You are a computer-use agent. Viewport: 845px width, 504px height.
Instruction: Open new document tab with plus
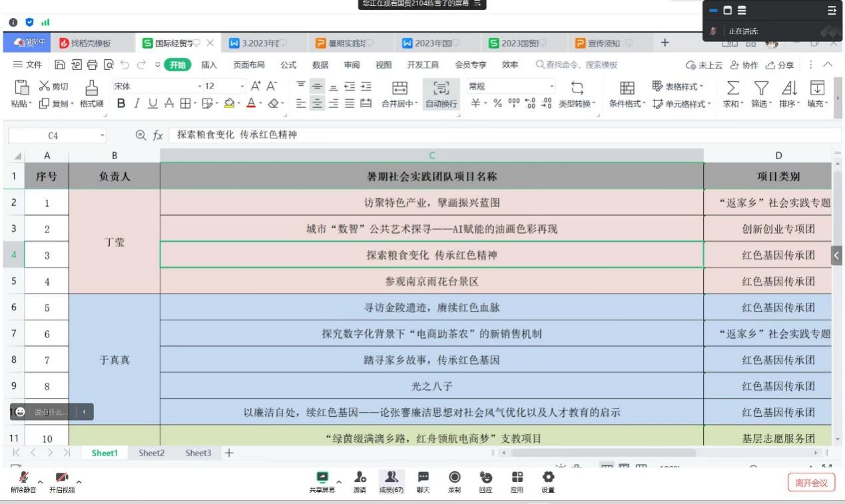pyautogui.click(x=665, y=43)
